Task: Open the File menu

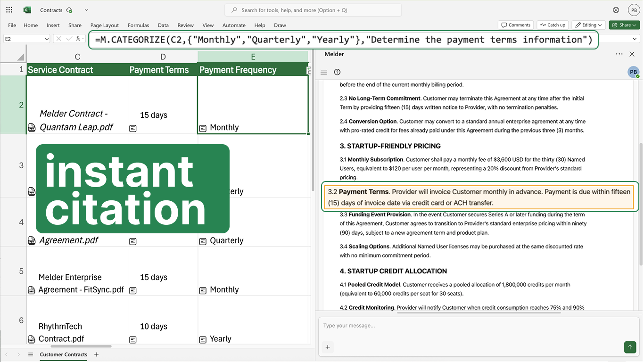Action: pyautogui.click(x=12, y=25)
